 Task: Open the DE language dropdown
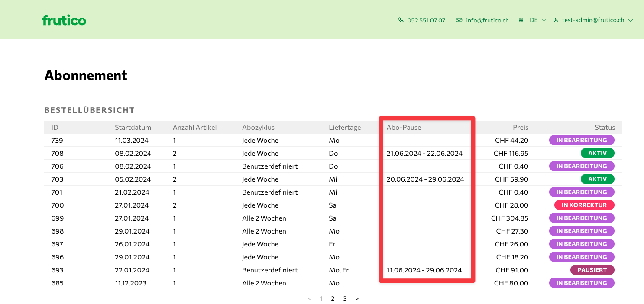(538, 20)
